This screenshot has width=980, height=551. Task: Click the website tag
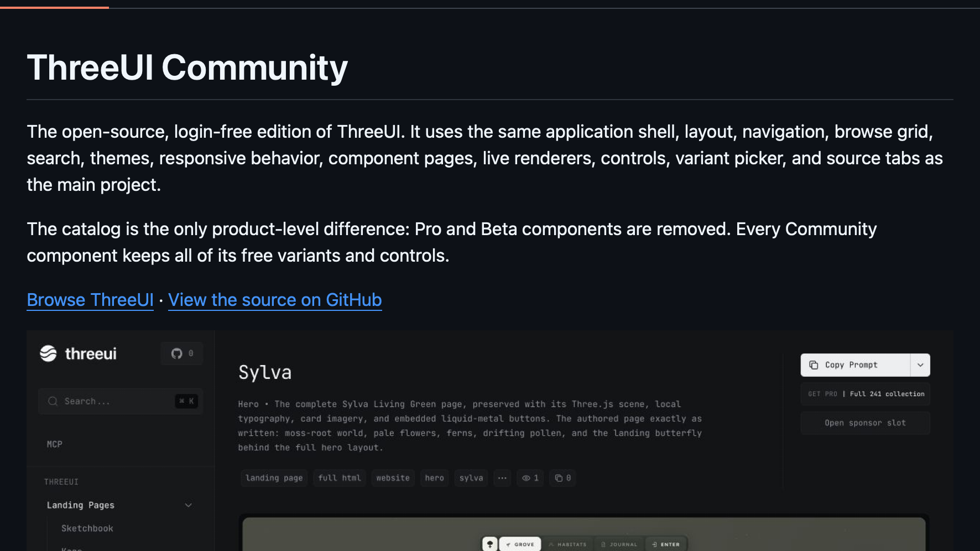coord(393,478)
